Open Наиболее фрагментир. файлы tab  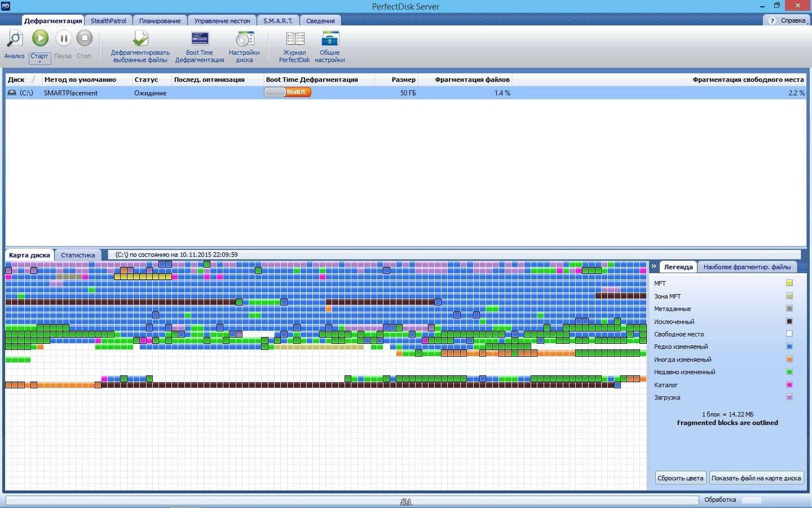[747, 267]
